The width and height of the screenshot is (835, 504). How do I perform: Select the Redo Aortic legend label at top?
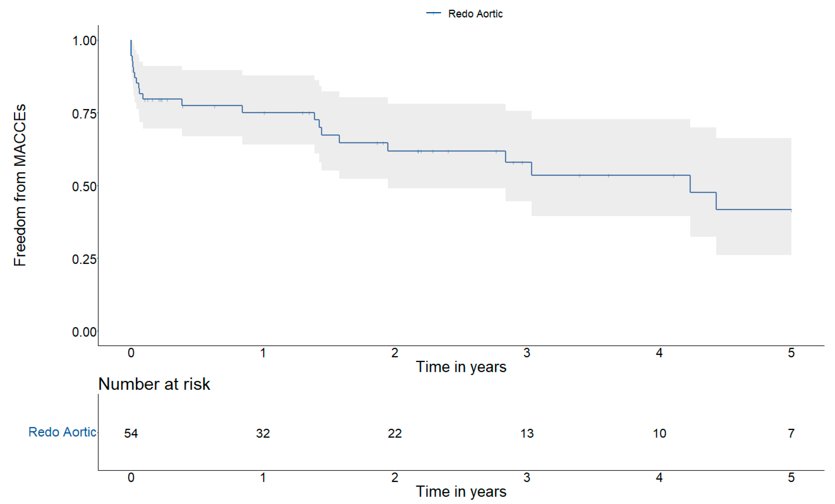(x=475, y=14)
